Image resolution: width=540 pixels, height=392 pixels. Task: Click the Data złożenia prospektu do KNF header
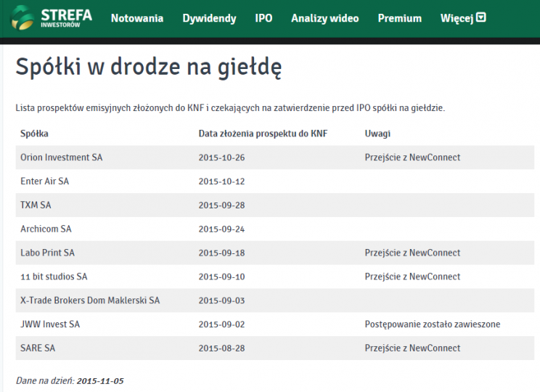point(263,134)
